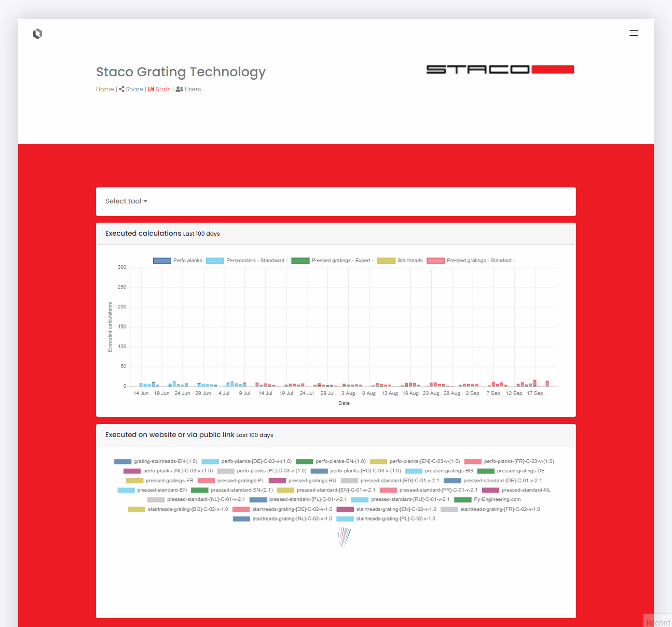The height and width of the screenshot is (627, 672).
Task: Go to the Home link
Action: point(105,89)
